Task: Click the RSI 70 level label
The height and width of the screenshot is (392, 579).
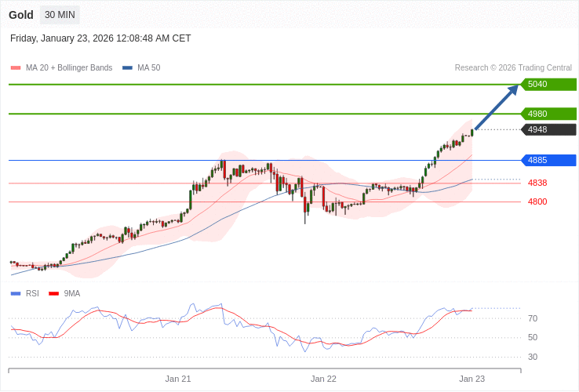Action: point(533,318)
